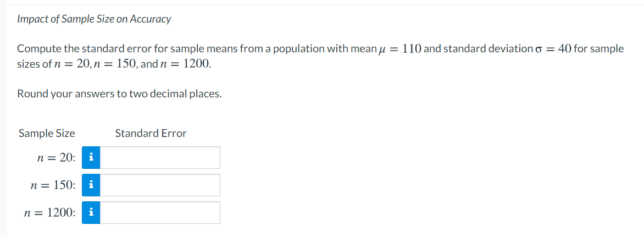
Task: Focus the standard error field for n = 1200
Action: 160,212
